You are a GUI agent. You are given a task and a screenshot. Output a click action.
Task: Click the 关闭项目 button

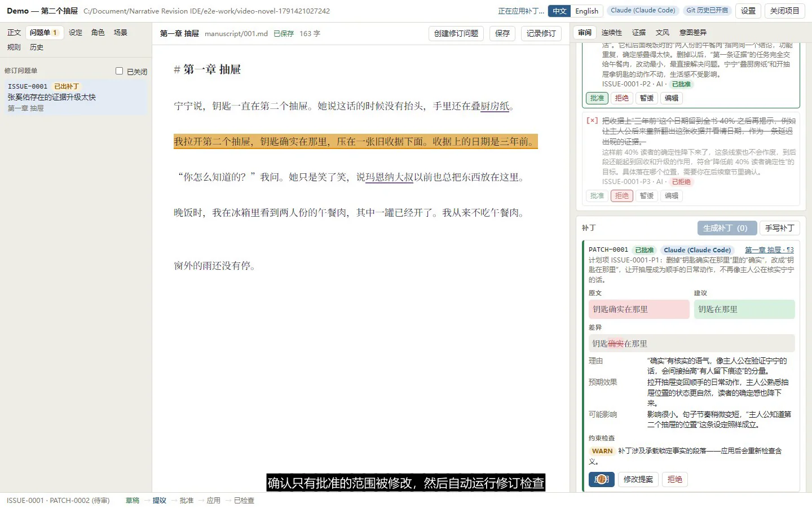[785, 11]
